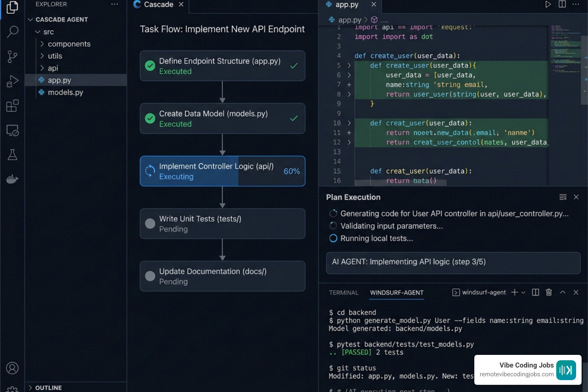Image resolution: width=588 pixels, height=392 pixels.
Task: Close the app.py editor tab
Action: click(x=374, y=4)
